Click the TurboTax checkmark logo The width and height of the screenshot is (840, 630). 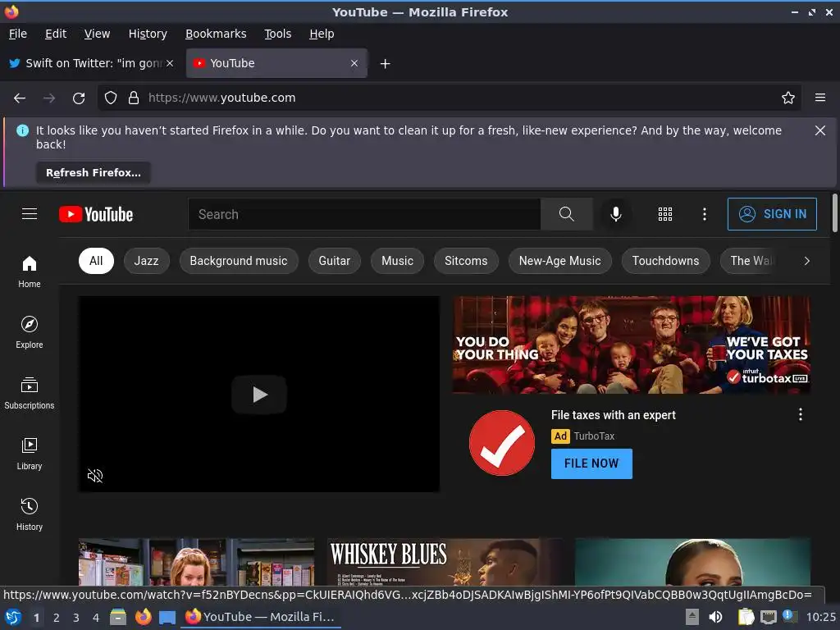(x=502, y=442)
